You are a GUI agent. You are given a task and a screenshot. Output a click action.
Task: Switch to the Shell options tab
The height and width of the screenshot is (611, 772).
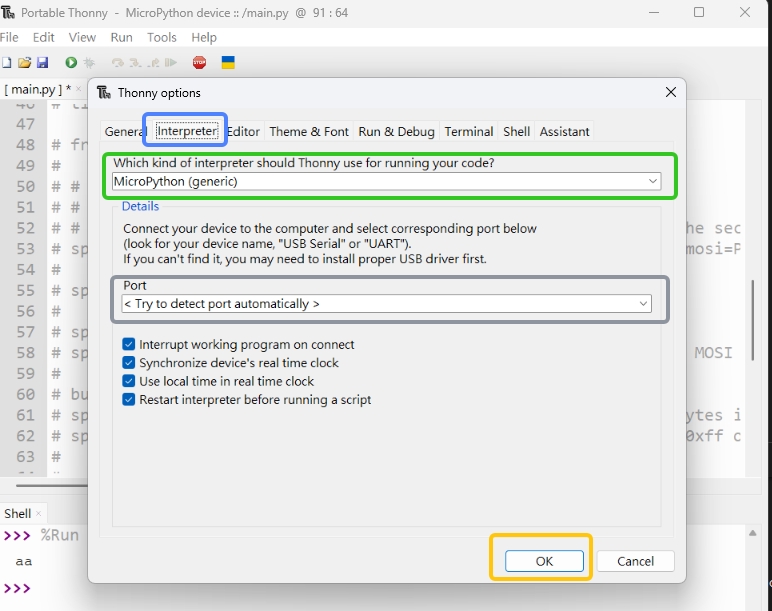point(516,131)
